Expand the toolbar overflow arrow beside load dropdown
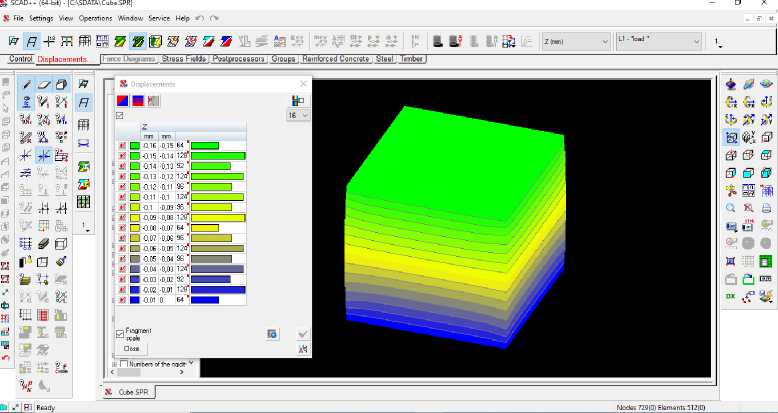The height and width of the screenshot is (413, 778). [718, 43]
